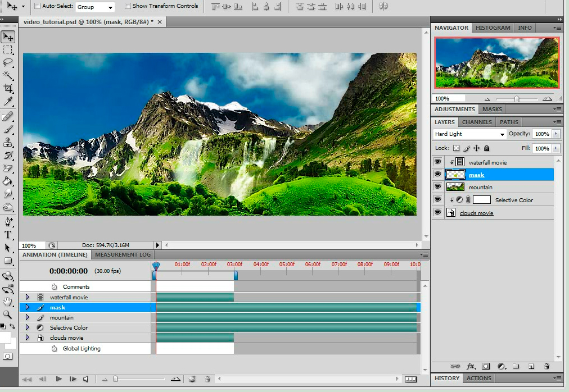The height and width of the screenshot is (392, 569).
Task: Play the timeline animation
Action: click(58, 379)
